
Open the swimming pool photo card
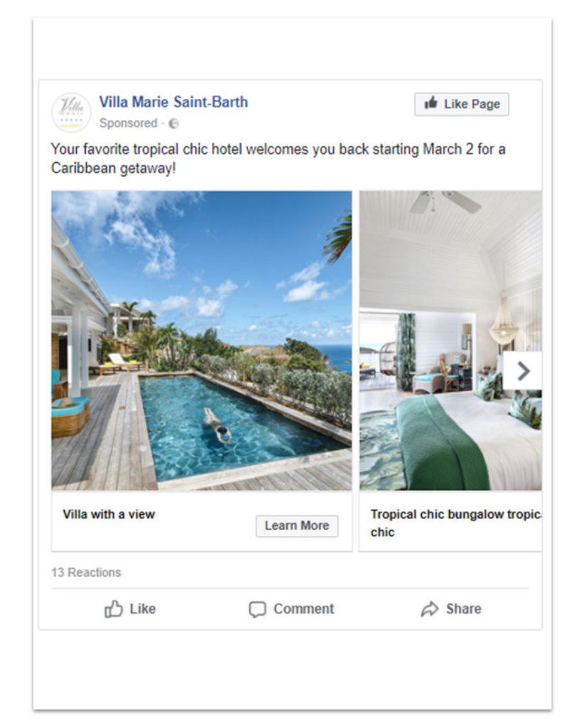point(201,341)
